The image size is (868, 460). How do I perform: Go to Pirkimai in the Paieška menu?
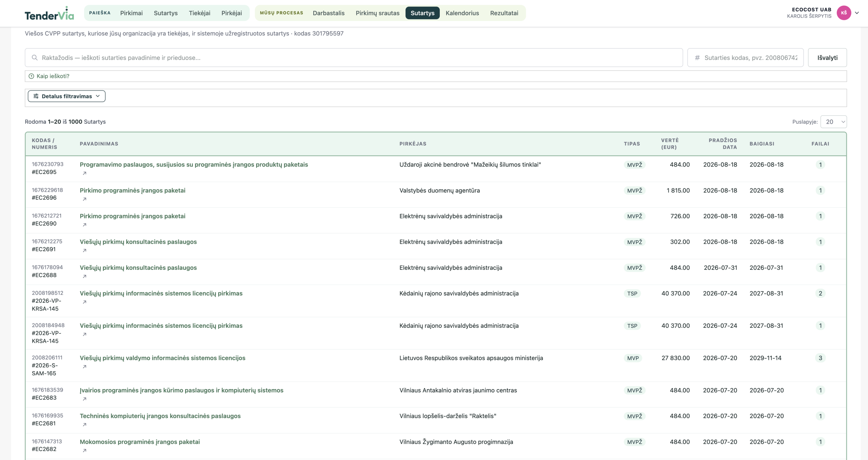point(132,13)
